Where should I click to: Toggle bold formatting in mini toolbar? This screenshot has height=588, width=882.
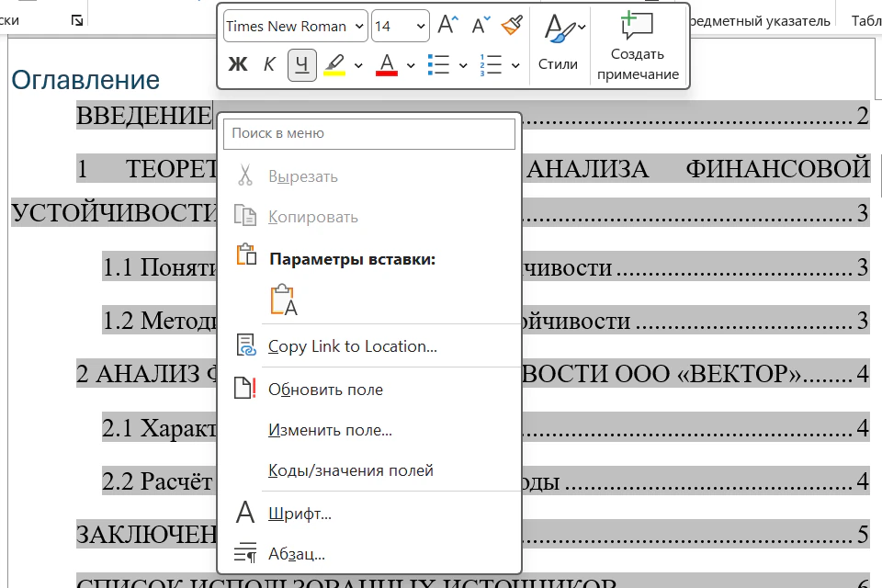point(238,64)
